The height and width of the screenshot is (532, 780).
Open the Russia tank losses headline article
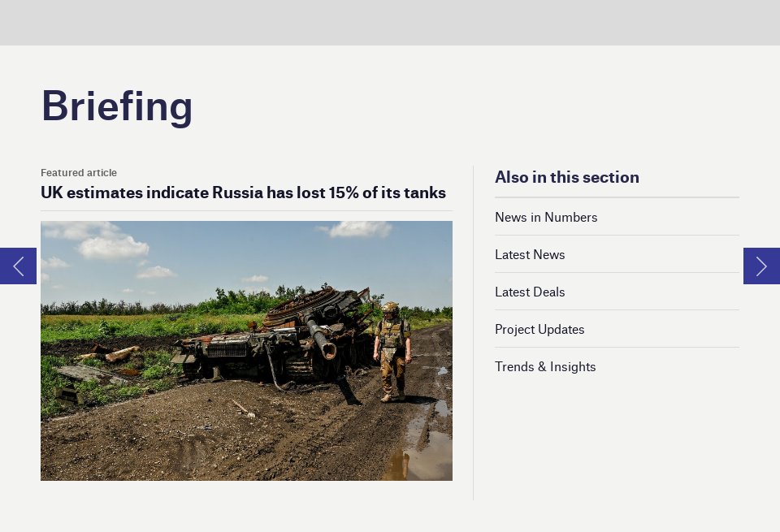click(x=243, y=192)
